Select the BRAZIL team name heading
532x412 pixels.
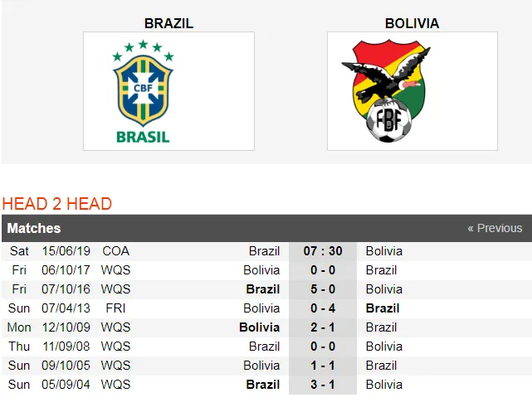pyautogui.click(x=168, y=23)
